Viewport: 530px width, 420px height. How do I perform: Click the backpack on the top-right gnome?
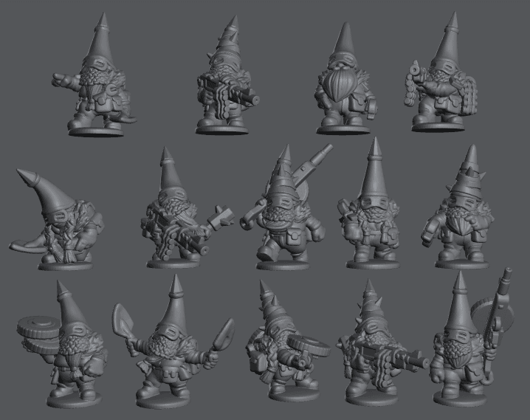tap(464, 97)
